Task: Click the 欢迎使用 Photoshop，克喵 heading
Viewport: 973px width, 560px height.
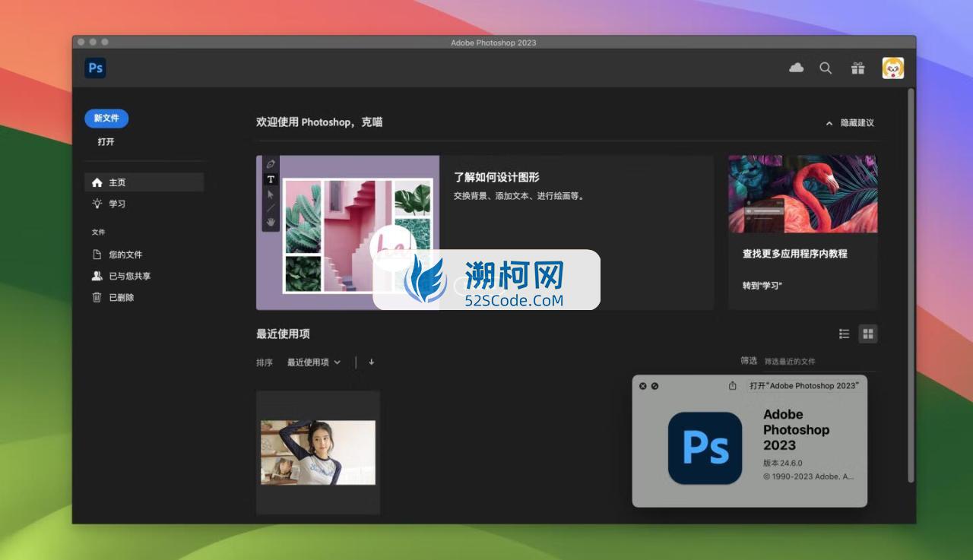Action: [319, 122]
